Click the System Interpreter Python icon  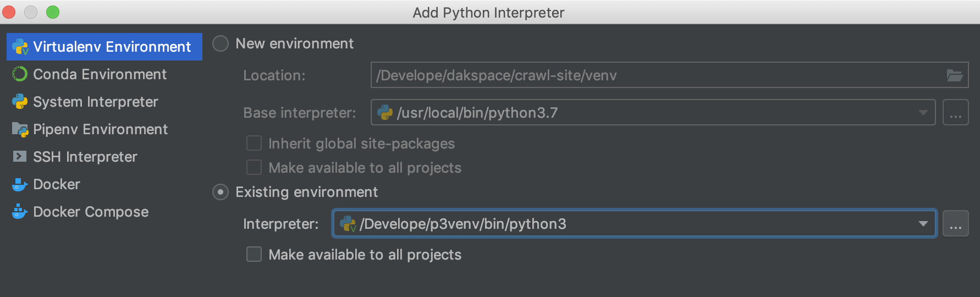tap(20, 102)
